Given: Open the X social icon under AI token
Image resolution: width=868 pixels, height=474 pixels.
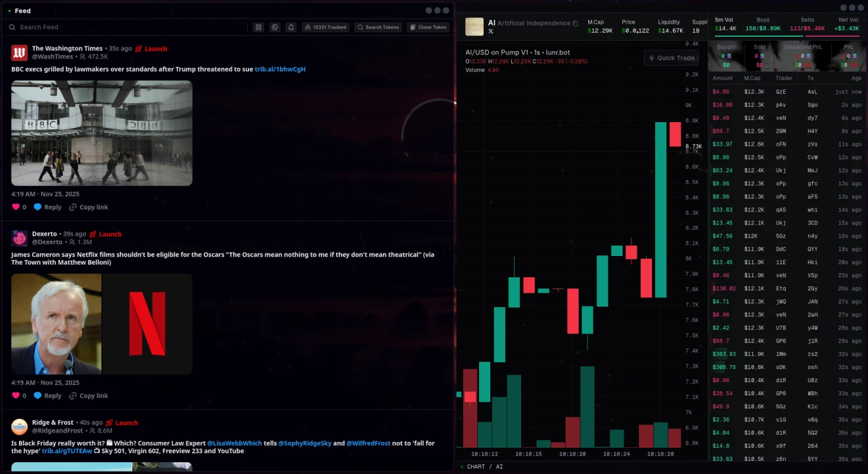Looking at the screenshot, I should coord(491,32).
